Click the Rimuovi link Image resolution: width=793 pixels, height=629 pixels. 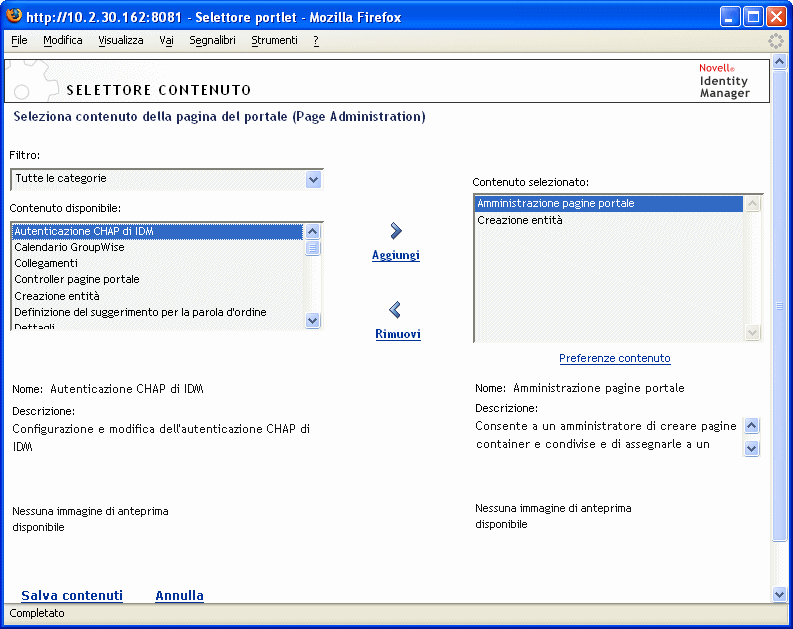pyautogui.click(x=398, y=334)
